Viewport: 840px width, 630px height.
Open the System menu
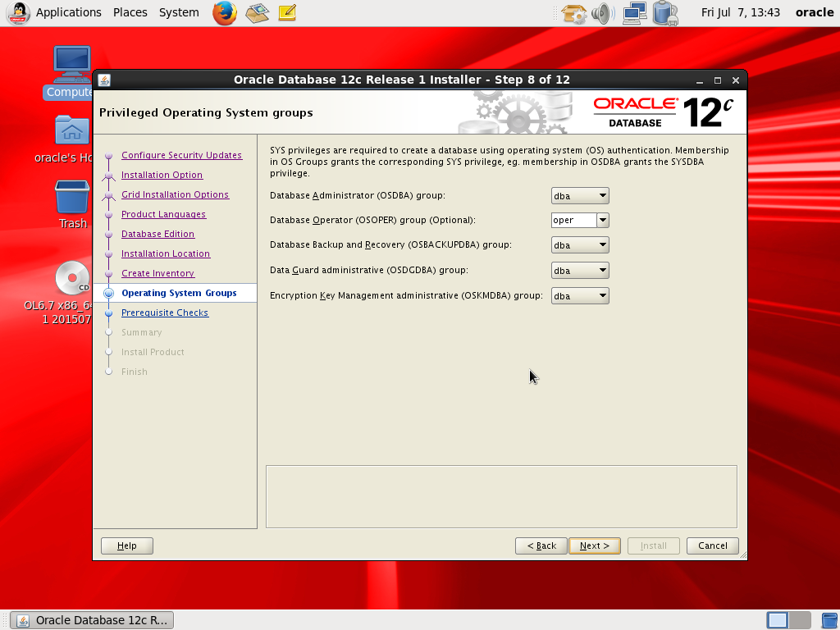[179, 12]
